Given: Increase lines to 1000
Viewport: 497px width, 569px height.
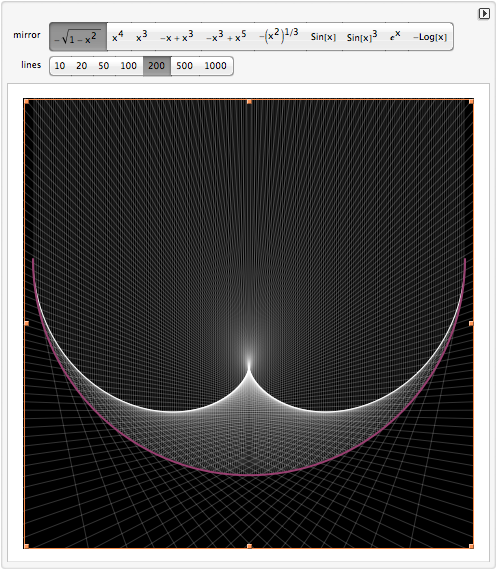Looking at the screenshot, I should [215, 66].
